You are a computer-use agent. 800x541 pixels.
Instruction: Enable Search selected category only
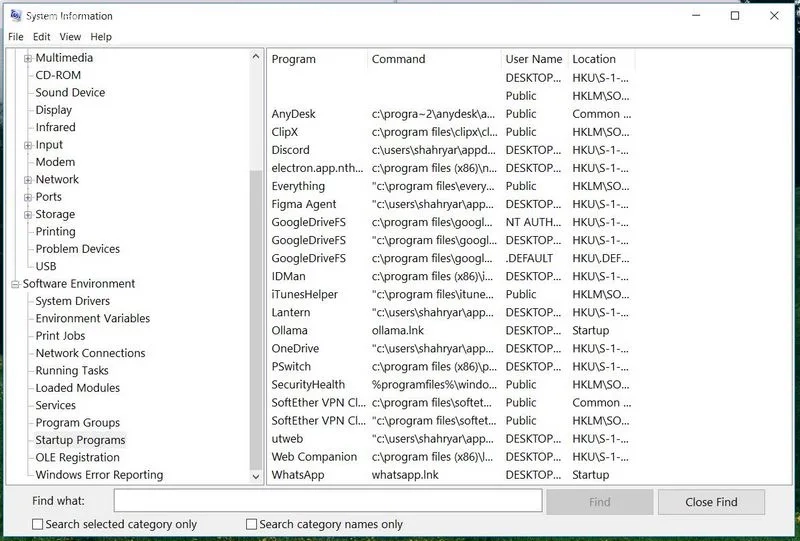37,524
